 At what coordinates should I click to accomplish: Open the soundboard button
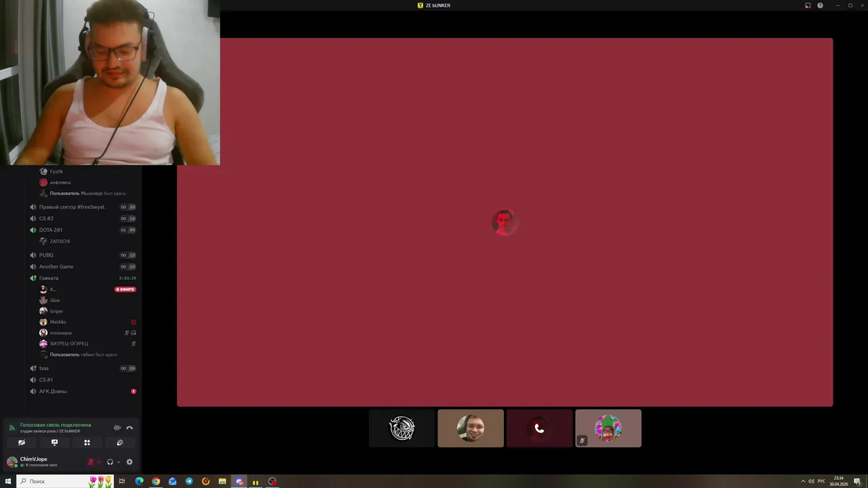click(120, 443)
